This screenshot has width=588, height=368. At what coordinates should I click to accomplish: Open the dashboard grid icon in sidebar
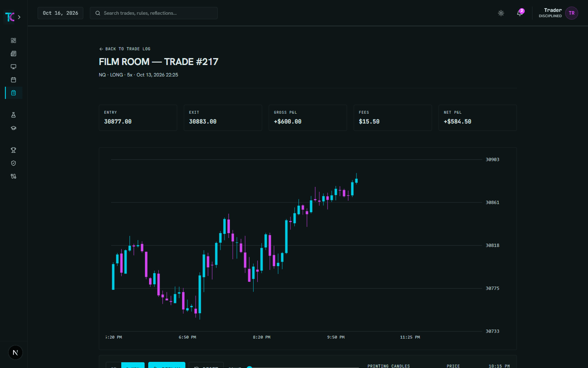click(13, 40)
